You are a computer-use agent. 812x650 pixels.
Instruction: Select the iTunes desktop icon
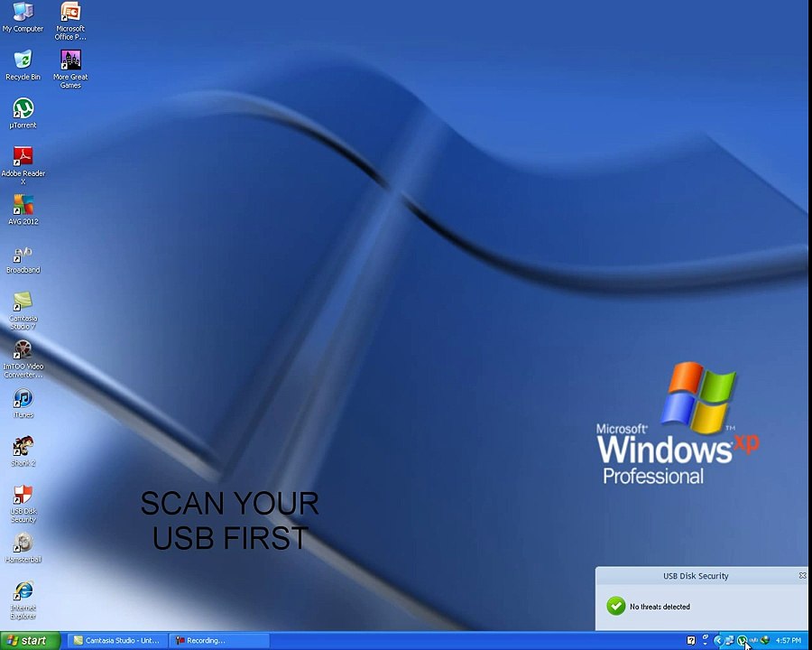click(23, 403)
